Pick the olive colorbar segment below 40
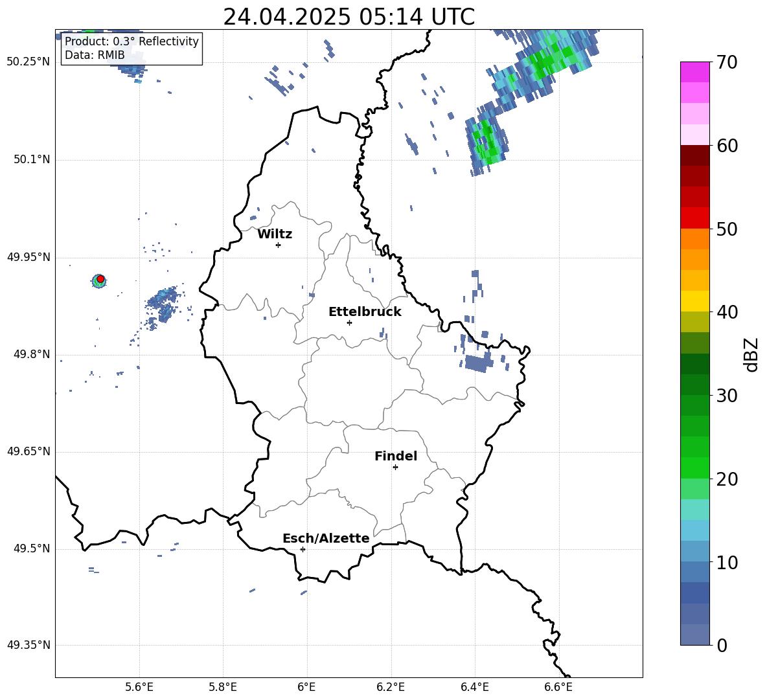Viewport: 767px width, 700px height. 694,322
